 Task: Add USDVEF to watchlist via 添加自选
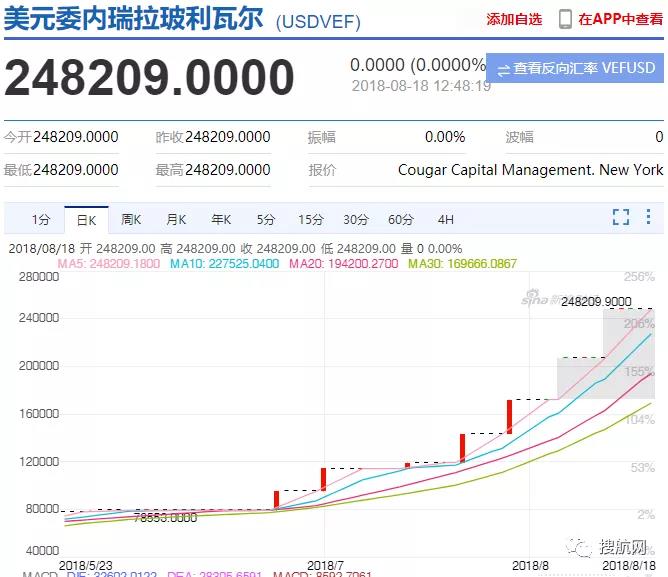(x=514, y=19)
